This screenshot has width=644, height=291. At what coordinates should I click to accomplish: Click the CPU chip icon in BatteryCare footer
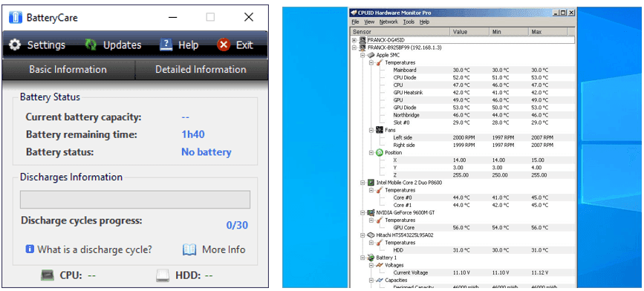(x=48, y=275)
